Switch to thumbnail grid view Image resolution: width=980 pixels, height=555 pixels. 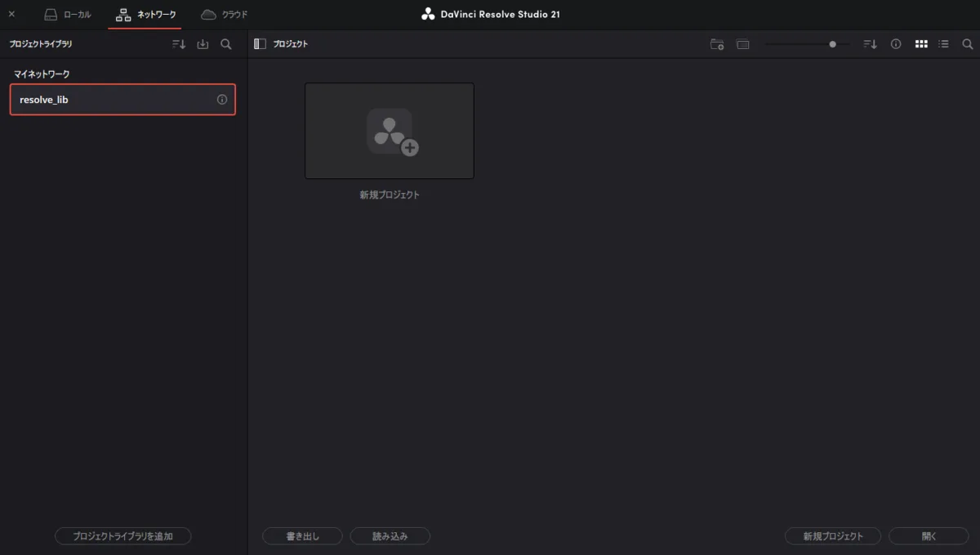[921, 44]
